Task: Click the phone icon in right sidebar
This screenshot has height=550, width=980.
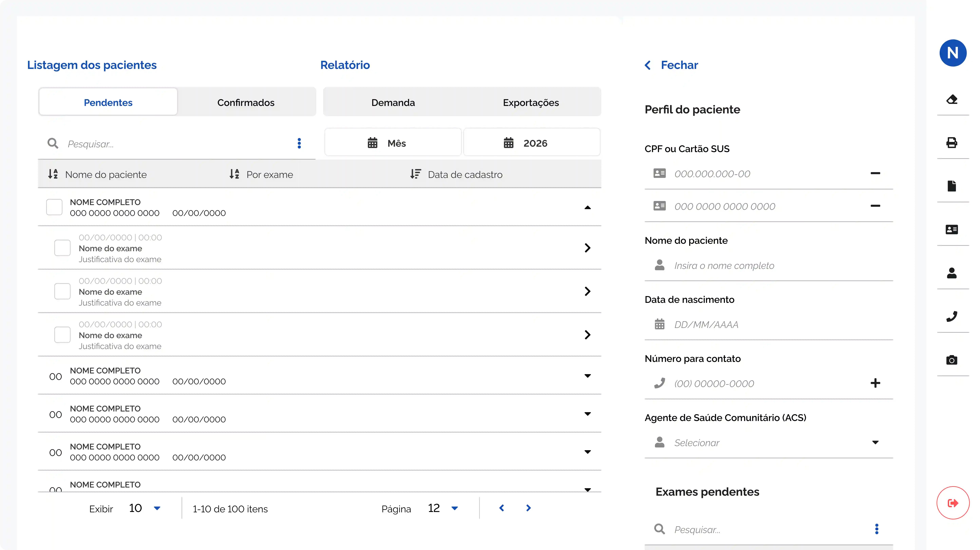Action: click(x=952, y=316)
